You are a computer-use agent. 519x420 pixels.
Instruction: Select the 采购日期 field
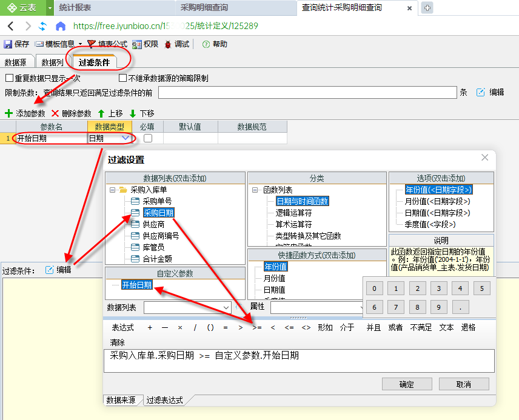point(158,213)
